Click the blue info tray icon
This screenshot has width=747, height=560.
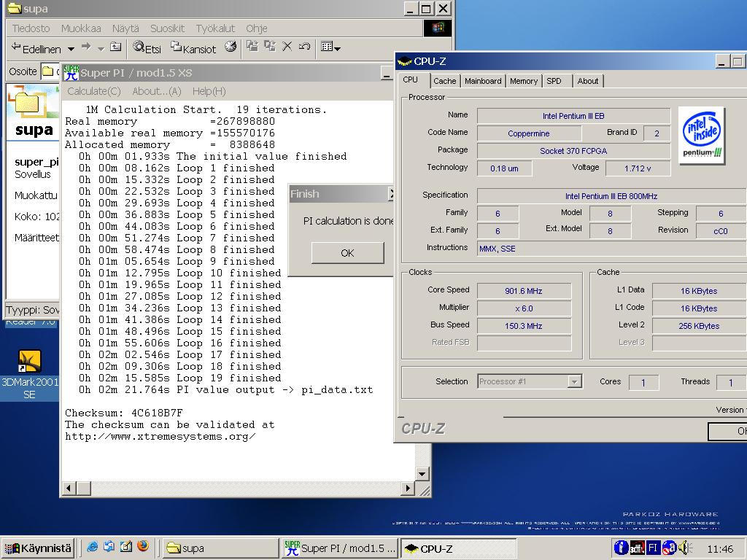[621, 548]
